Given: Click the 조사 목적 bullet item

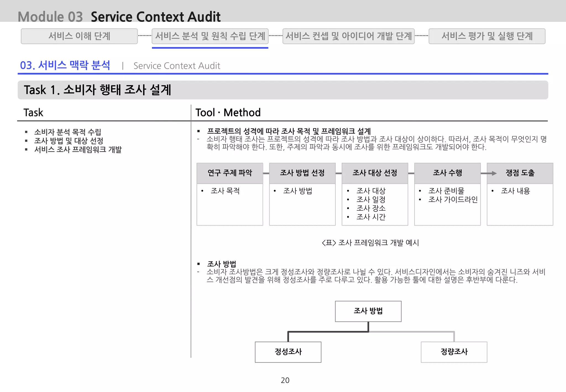Looking at the screenshot, I should (225, 191).
